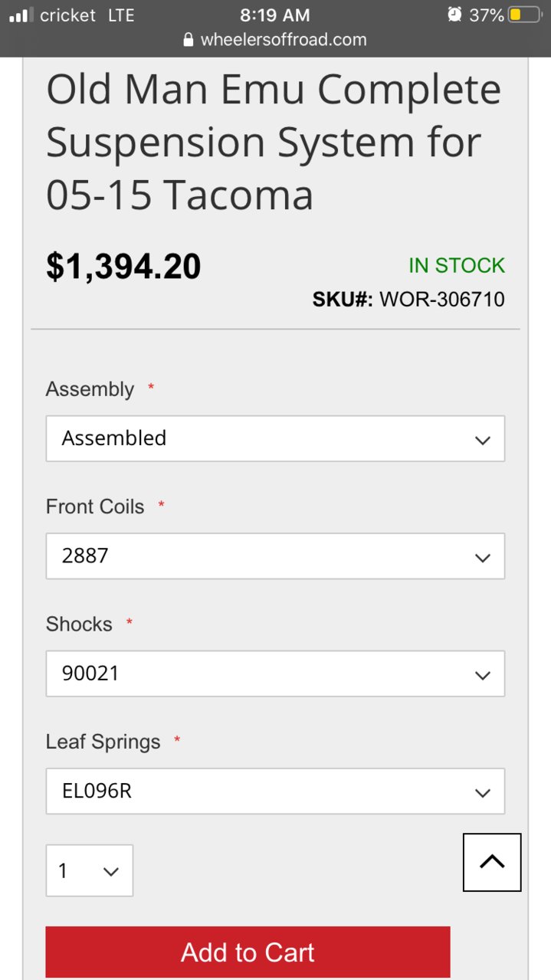
Task: Click the Shocks dropdown chevron arrow
Action: pyautogui.click(x=482, y=675)
